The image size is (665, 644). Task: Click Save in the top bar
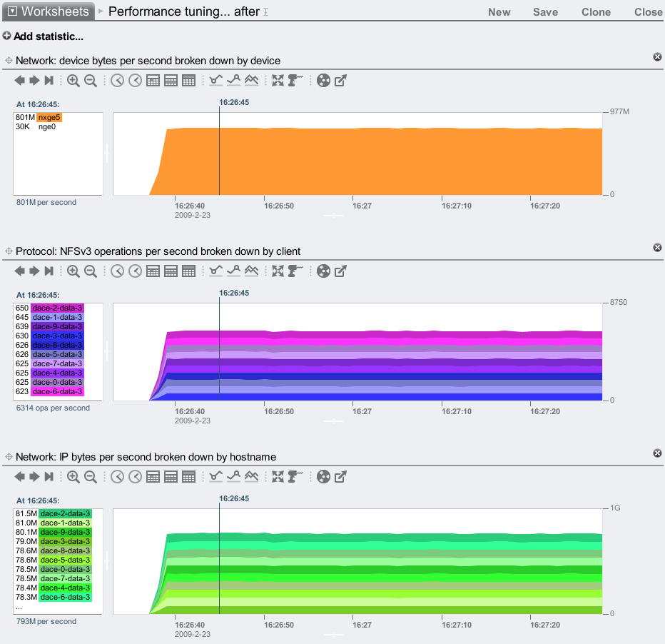tap(545, 12)
